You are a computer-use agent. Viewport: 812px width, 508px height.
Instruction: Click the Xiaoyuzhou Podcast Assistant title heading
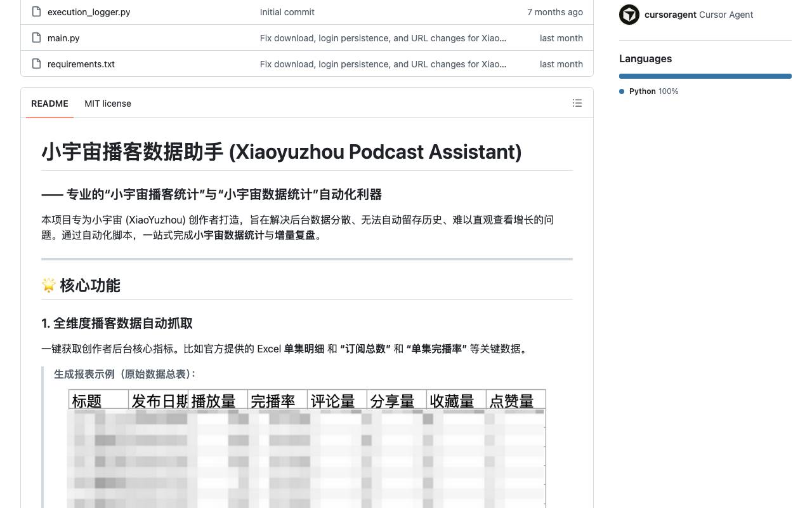282,152
